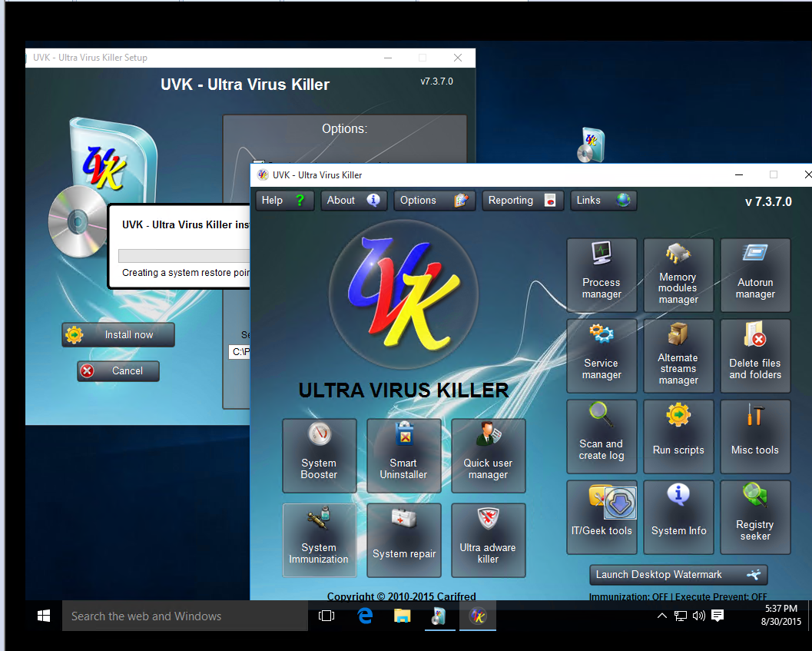Launch Ultra adware killer
This screenshot has width=812, height=651.
coord(488,540)
